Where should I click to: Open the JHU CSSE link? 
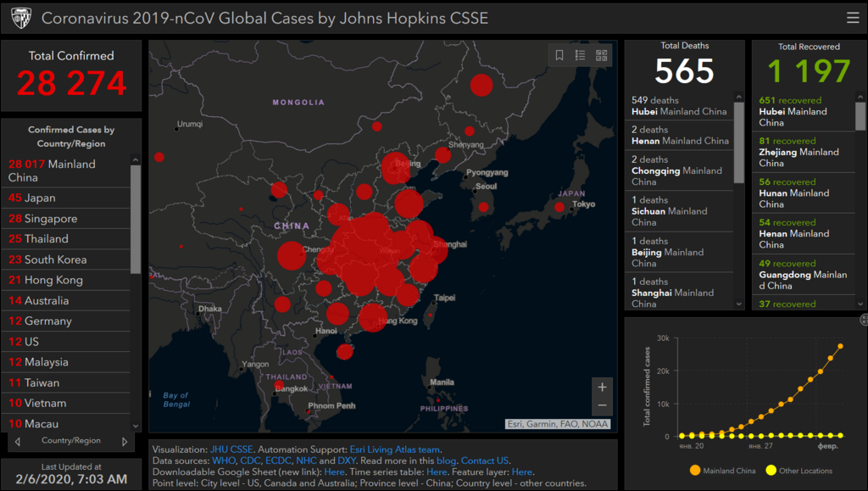coord(231,449)
